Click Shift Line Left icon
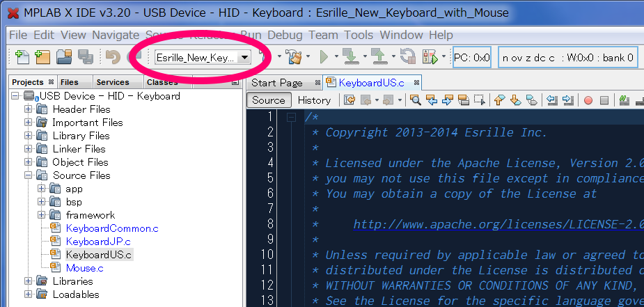The height and width of the screenshot is (307, 644). coord(552,100)
